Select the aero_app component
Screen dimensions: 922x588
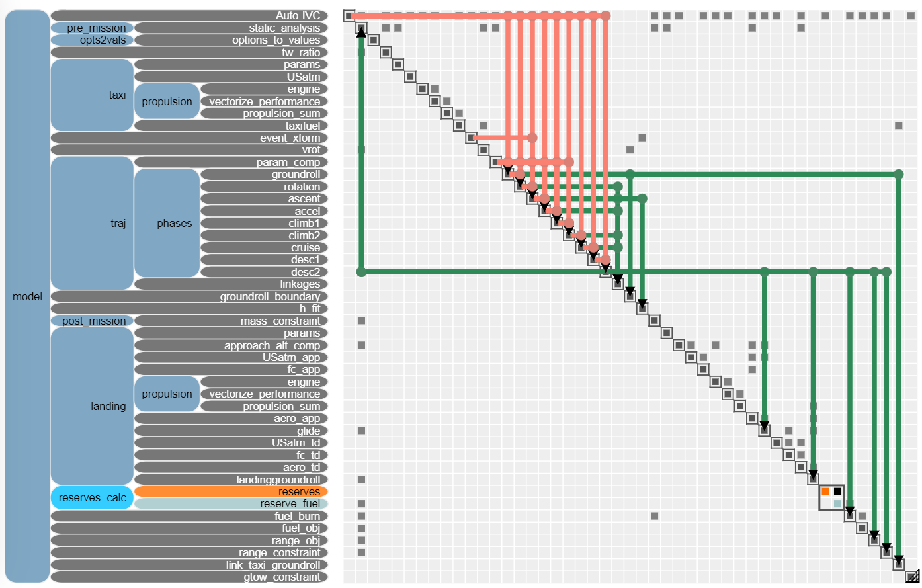231,418
